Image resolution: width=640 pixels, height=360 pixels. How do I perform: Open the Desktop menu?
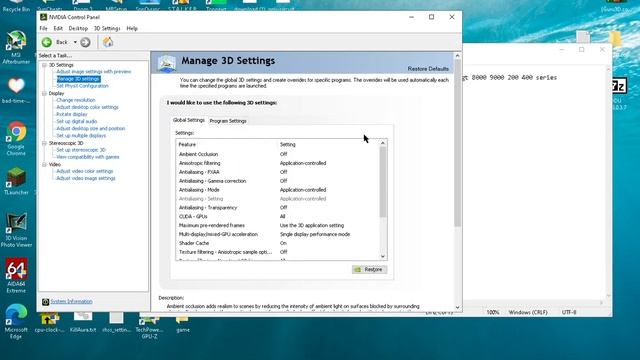78,29
